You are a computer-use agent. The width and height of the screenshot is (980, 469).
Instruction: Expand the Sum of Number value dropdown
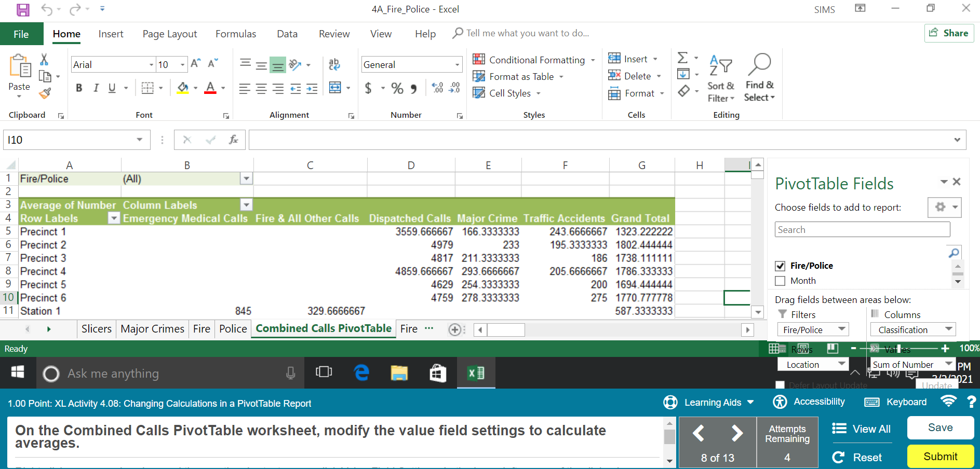[948, 364]
